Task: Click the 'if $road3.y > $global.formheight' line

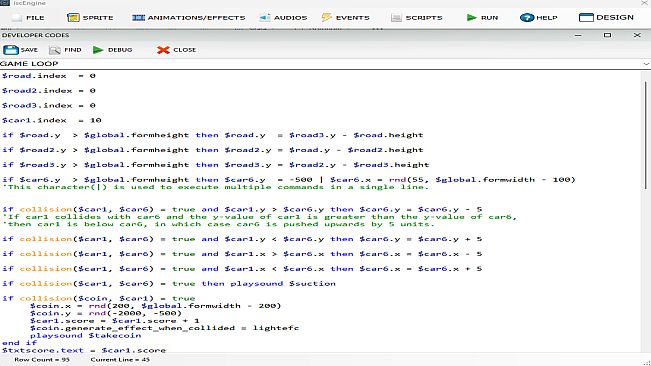Action: 215,165
